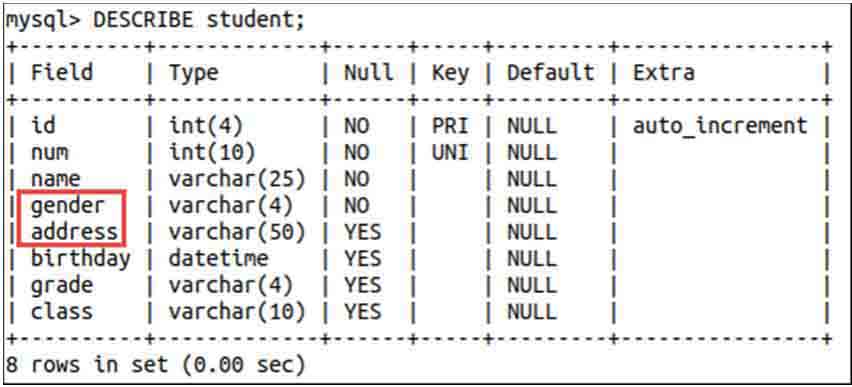Click the 'UNI' key value
Viewport: 852px width, 387px height.
[x=450, y=153]
